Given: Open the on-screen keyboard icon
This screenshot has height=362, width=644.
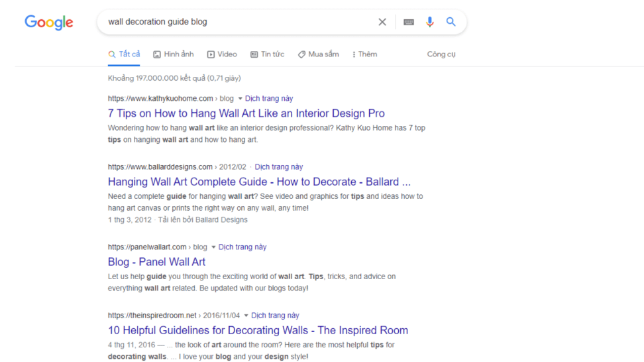Looking at the screenshot, I should coord(409,22).
